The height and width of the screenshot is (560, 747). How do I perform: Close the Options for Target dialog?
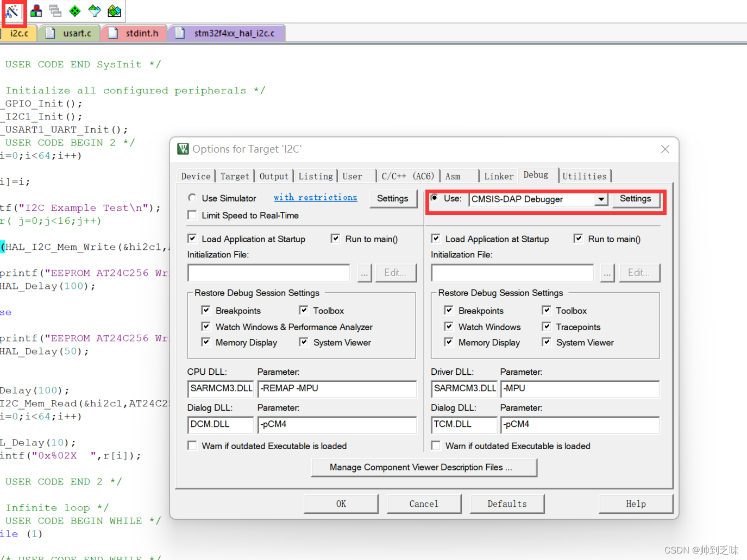665,149
